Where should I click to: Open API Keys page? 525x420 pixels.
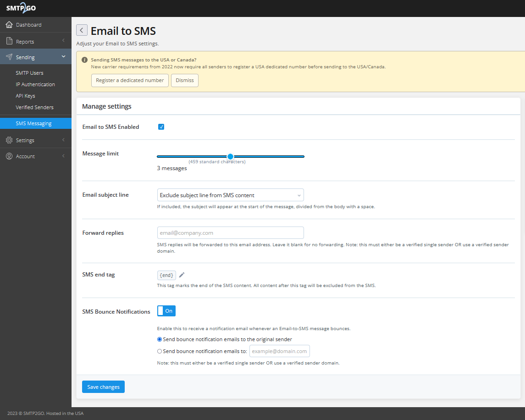coord(25,96)
